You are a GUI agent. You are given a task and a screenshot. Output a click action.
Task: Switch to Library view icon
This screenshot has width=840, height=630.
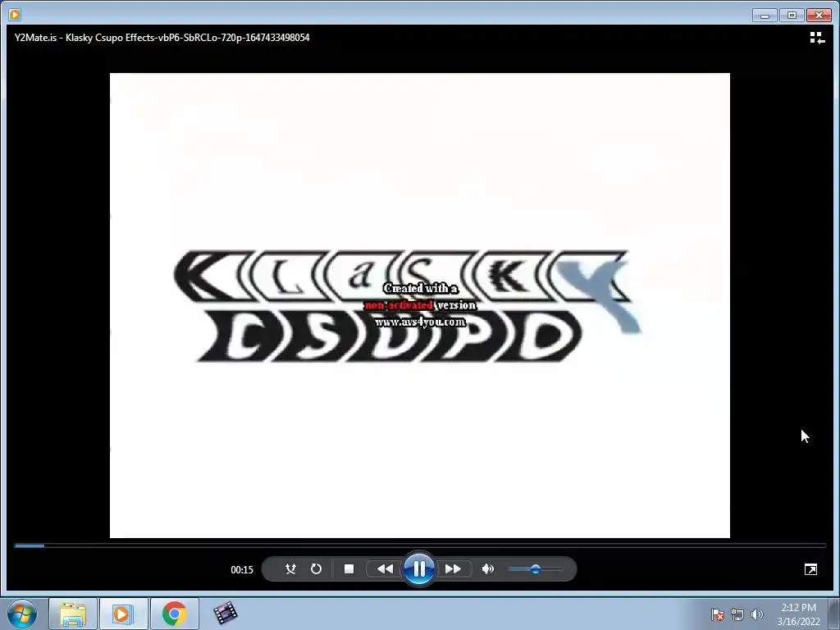817,38
